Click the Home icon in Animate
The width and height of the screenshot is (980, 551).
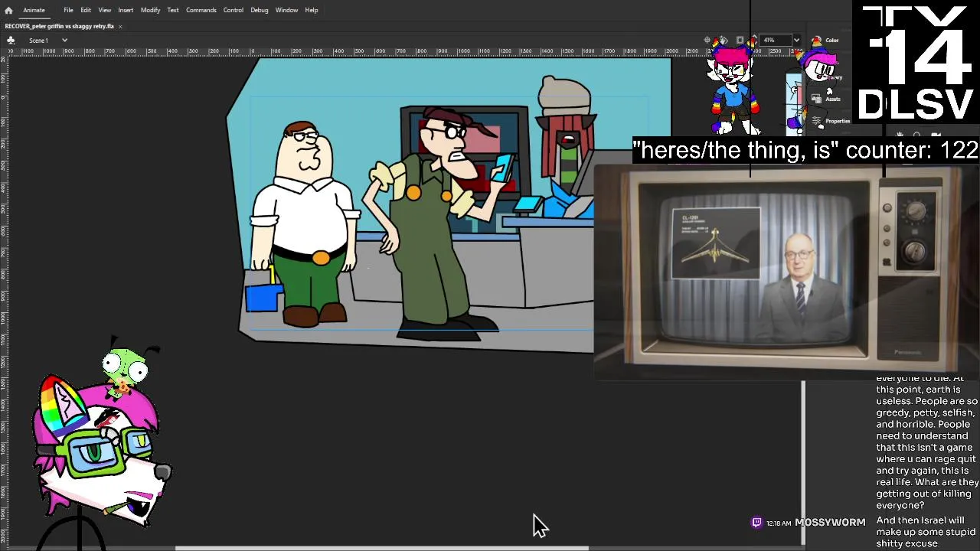point(8,10)
